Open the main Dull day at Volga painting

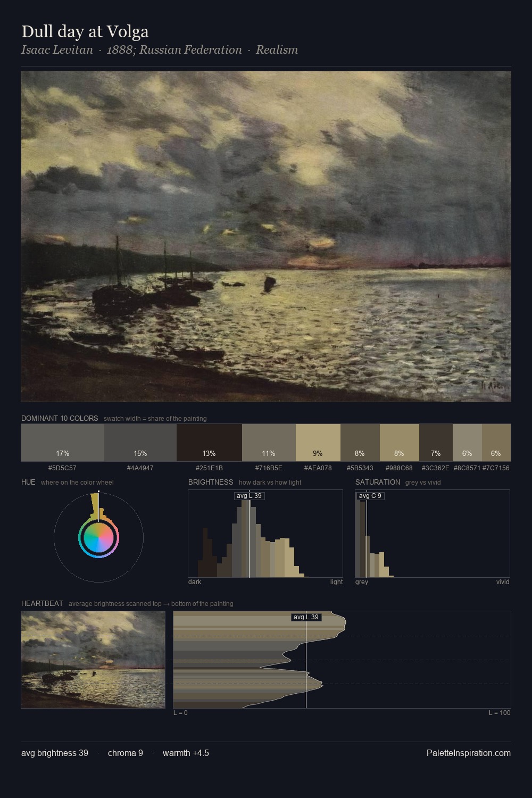pyautogui.click(x=266, y=236)
